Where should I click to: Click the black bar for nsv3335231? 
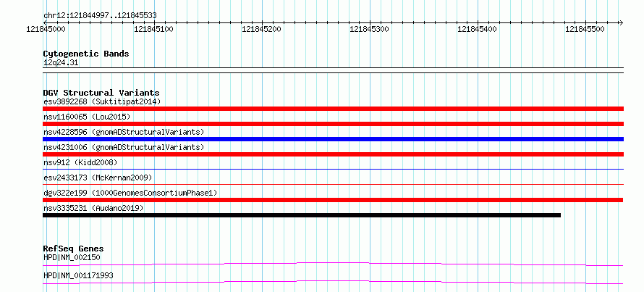click(x=302, y=215)
